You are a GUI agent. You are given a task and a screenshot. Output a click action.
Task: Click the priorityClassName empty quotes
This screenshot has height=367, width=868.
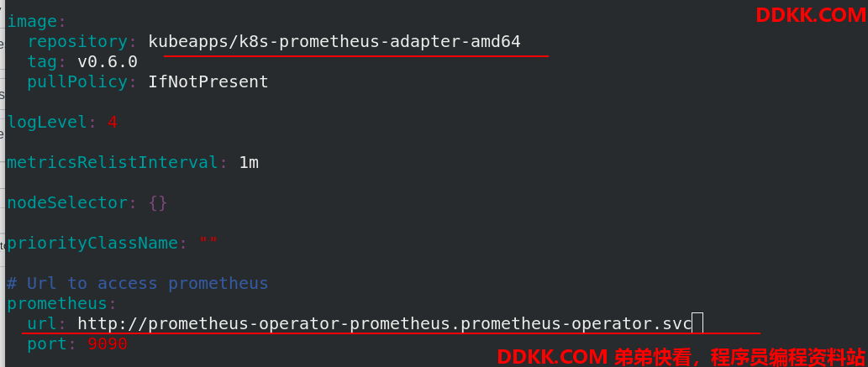208,243
